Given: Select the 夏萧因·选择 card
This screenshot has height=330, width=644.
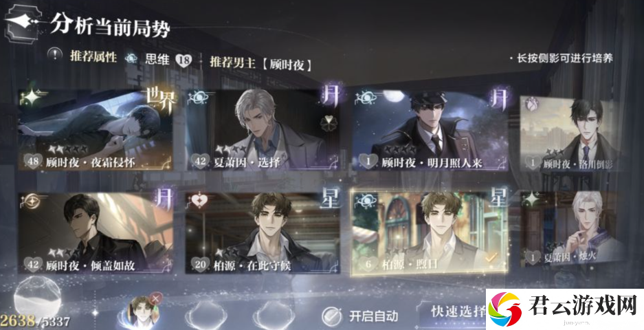Looking at the screenshot, I should point(263,130).
